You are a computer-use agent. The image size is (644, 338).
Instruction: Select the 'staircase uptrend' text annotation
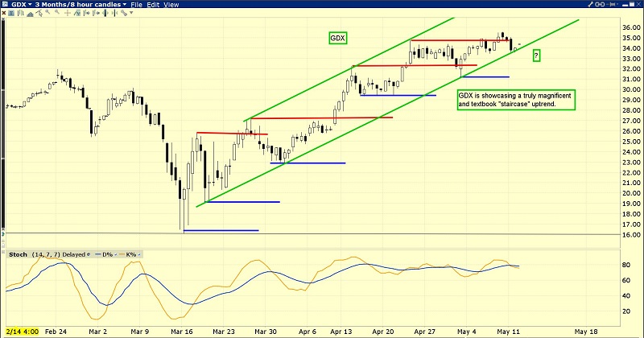point(516,100)
